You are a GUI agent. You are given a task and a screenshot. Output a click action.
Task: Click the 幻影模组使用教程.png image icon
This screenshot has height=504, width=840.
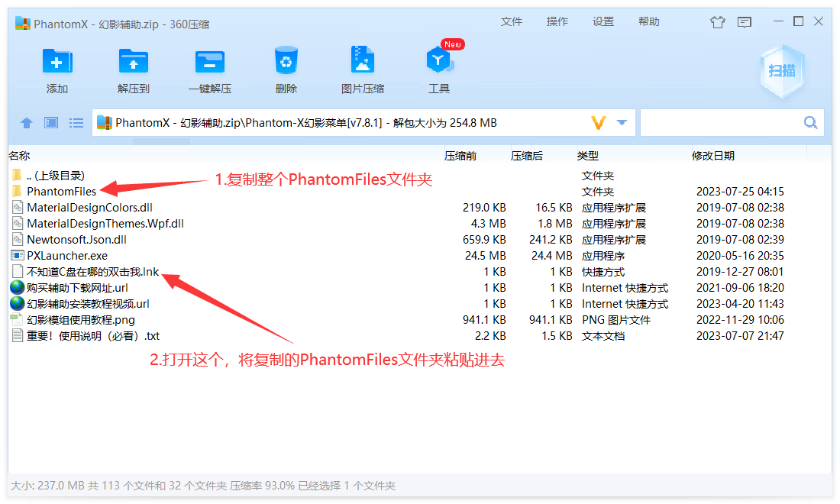(17, 320)
